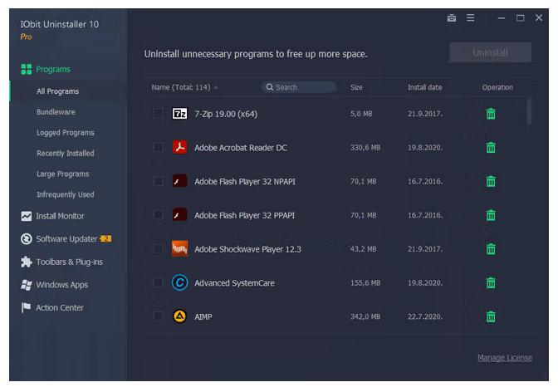The height and width of the screenshot is (392, 558).
Task: Click the Adobe Shockwave Player 12.3 icon
Action: click(x=180, y=249)
